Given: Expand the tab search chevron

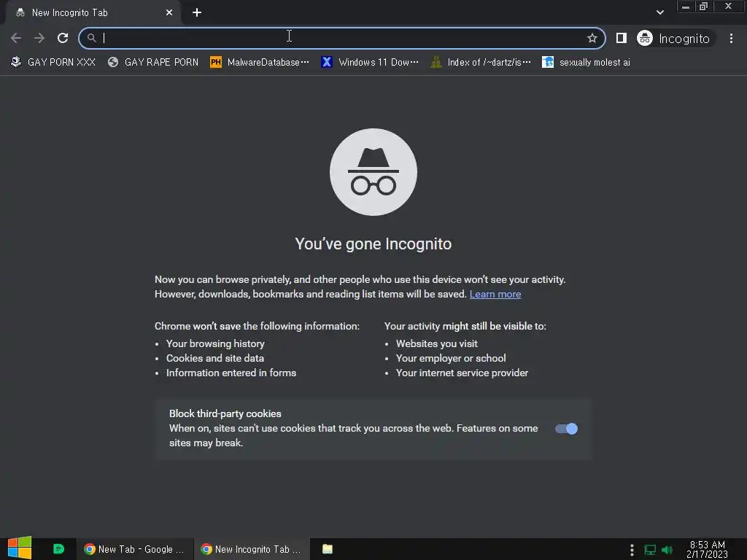Looking at the screenshot, I should [659, 12].
